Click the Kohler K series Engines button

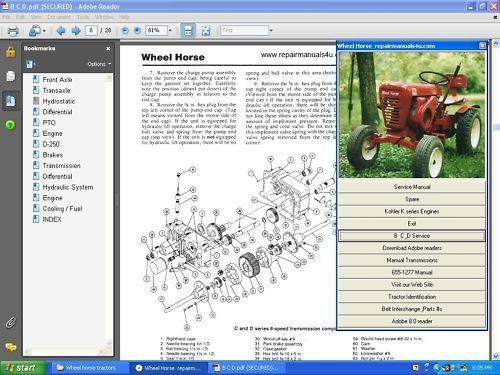412,211
